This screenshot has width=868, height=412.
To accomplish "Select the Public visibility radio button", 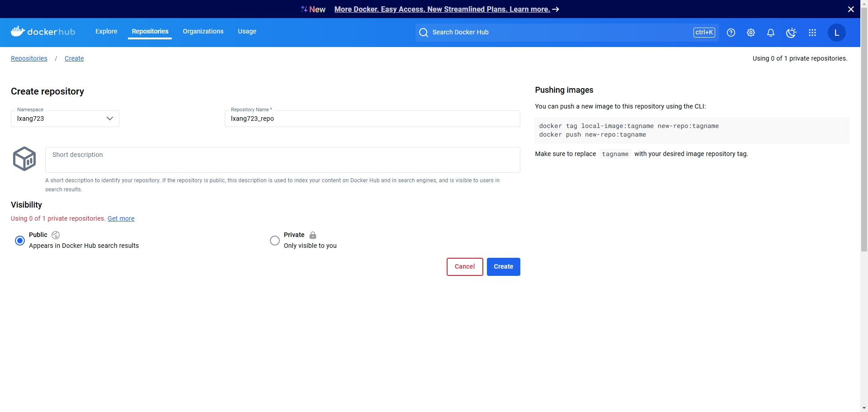I will pyautogui.click(x=20, y=241).
